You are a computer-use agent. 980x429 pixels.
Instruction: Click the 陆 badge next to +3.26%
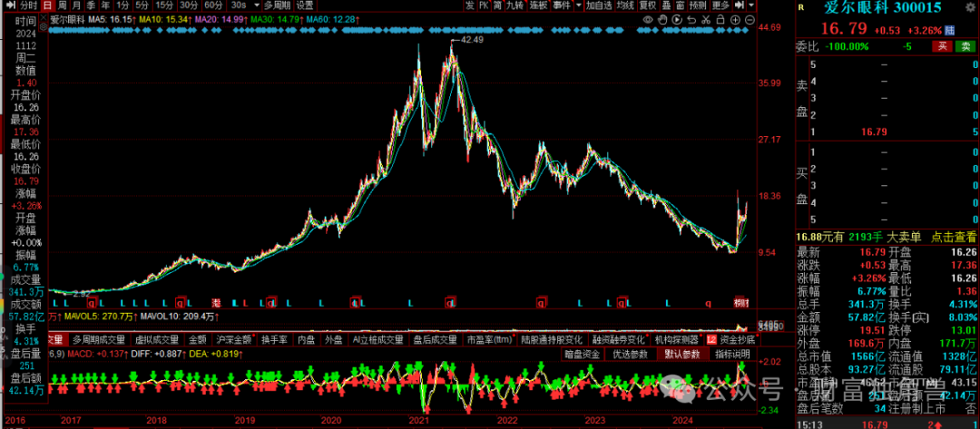(x=949, y=30)
